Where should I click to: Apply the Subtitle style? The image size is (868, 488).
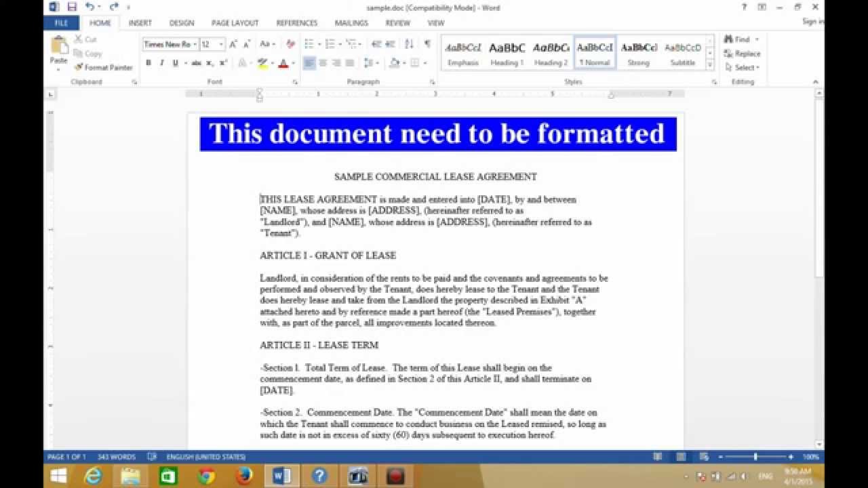click(x=683, y=53)
